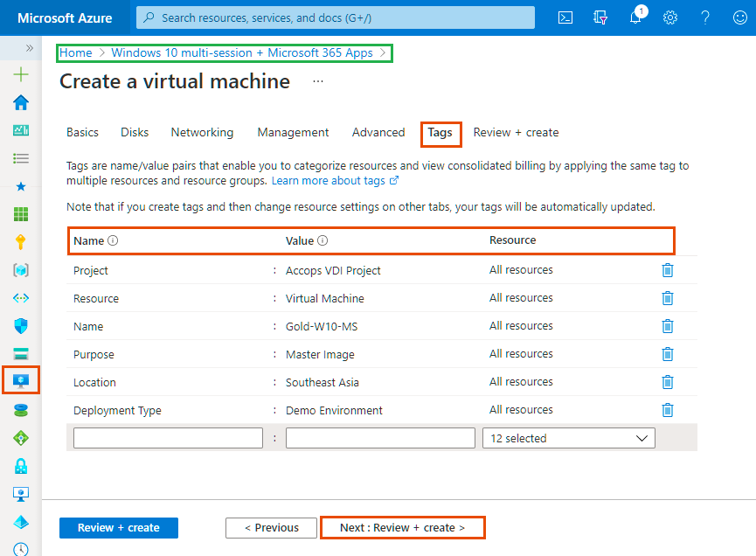756x556 pixels.
Task: Delete the Purpose tag
Action: [x=667, y=354]
